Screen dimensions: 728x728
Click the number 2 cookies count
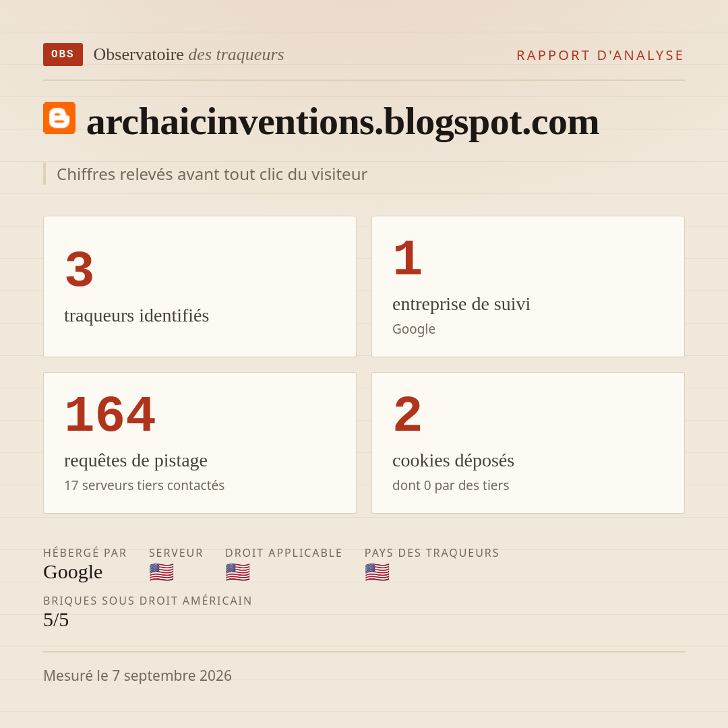(x=408, y=415)
